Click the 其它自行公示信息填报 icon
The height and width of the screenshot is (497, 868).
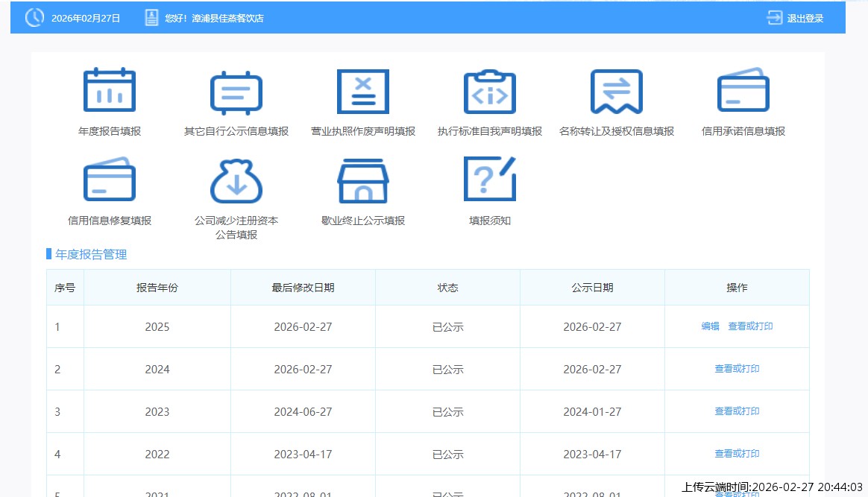[236, 93]
